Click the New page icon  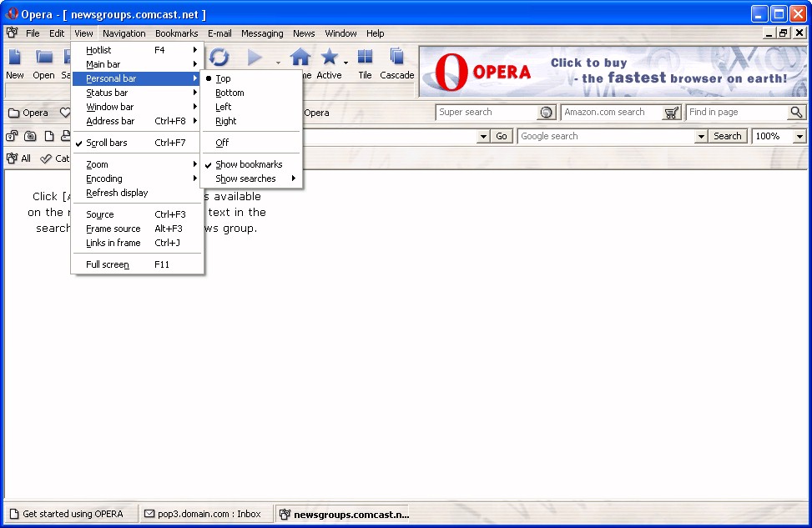pos(15,57)
